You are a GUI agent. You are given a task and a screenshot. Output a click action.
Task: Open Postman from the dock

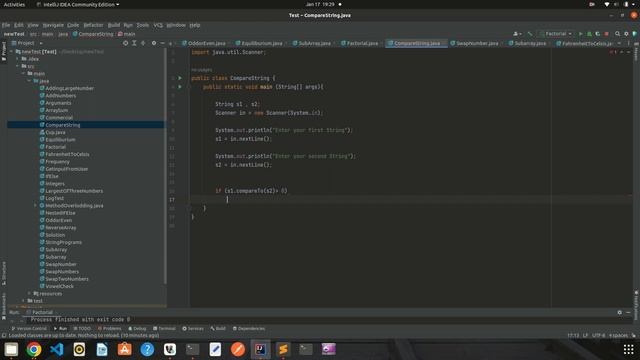pos(238,349)
